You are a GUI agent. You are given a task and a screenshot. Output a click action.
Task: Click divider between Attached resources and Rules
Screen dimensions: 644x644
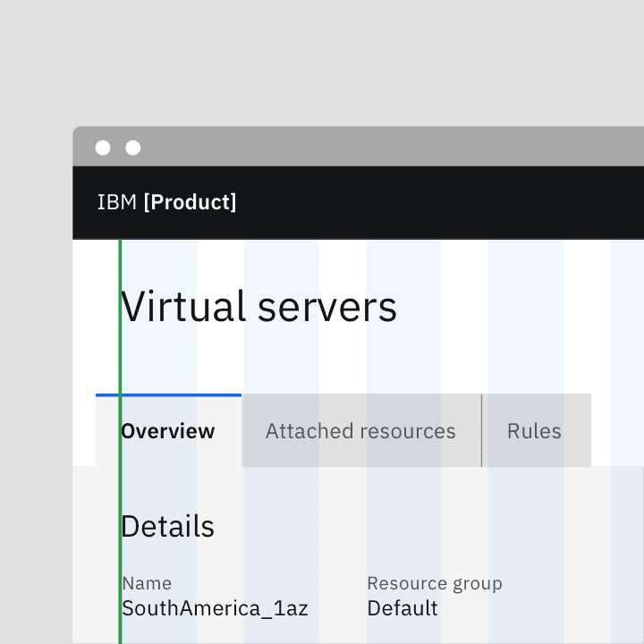[481, 431]
